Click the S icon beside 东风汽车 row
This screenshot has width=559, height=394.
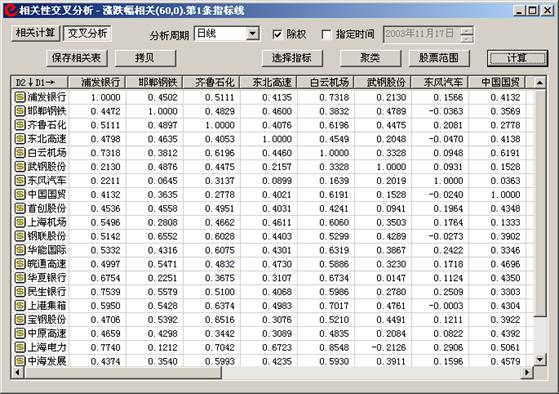(20, 180)
